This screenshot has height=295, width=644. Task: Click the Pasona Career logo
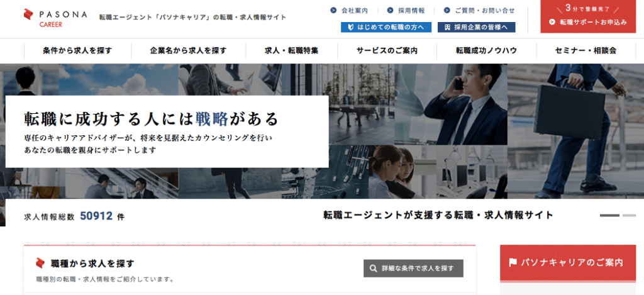55,18
